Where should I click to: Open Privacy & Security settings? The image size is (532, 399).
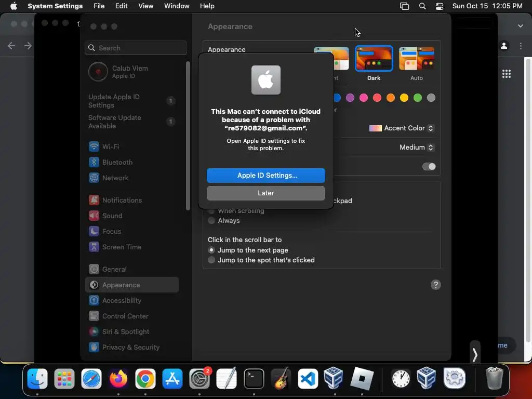coord(132,348)
